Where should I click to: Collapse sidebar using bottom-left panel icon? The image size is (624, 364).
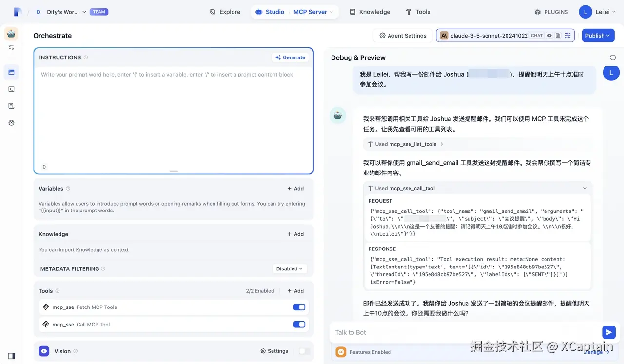(x=11, y=356)
